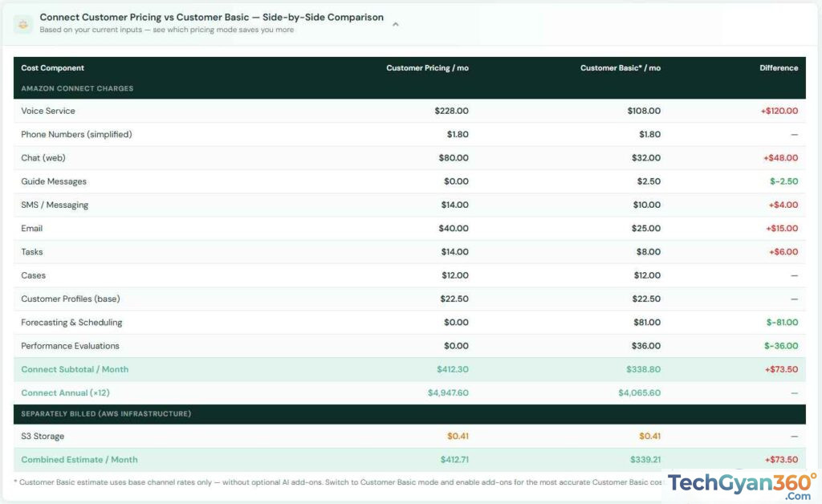The height and width of the screenshot is (504, 822).
Task: Click the 'Cost Component' column header
Action: (52, 68)
